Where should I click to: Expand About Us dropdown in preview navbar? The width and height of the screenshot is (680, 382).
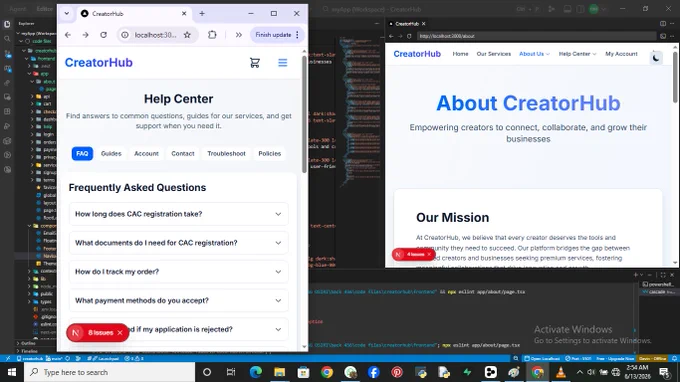click(x=534, y=54)
